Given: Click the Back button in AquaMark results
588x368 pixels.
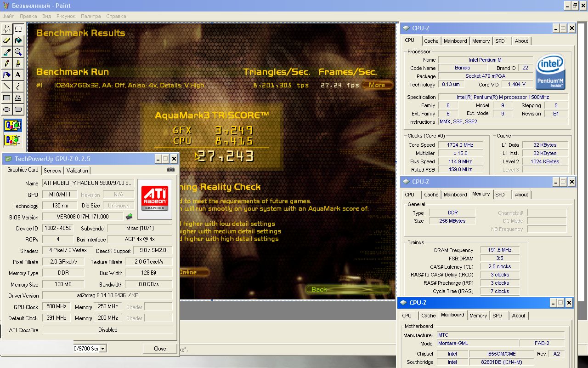Looking at the screenshot, I should [348, 289].
